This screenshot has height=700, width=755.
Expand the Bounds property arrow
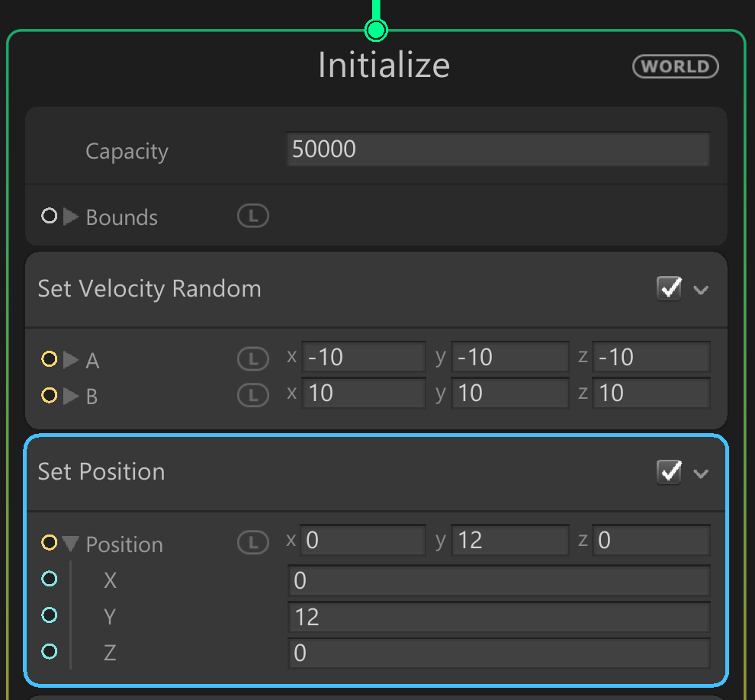coord(71,217)
